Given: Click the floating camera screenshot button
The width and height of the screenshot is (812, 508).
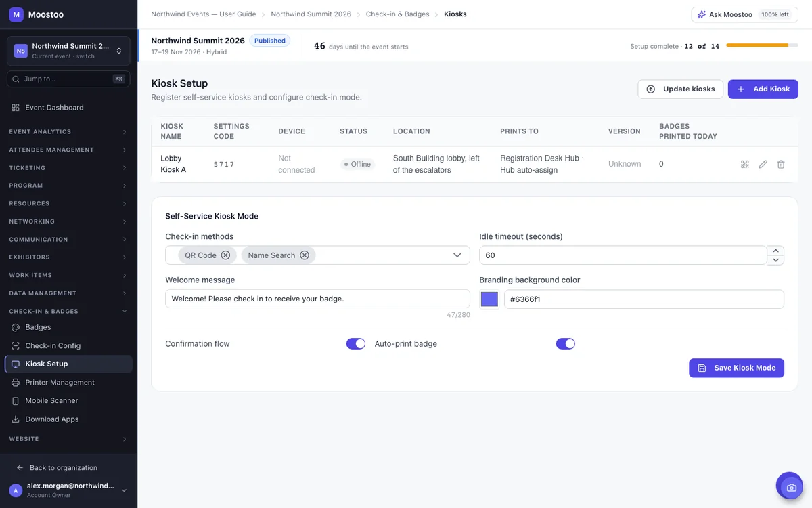Looking at the screenshot, I should (790, 486).
